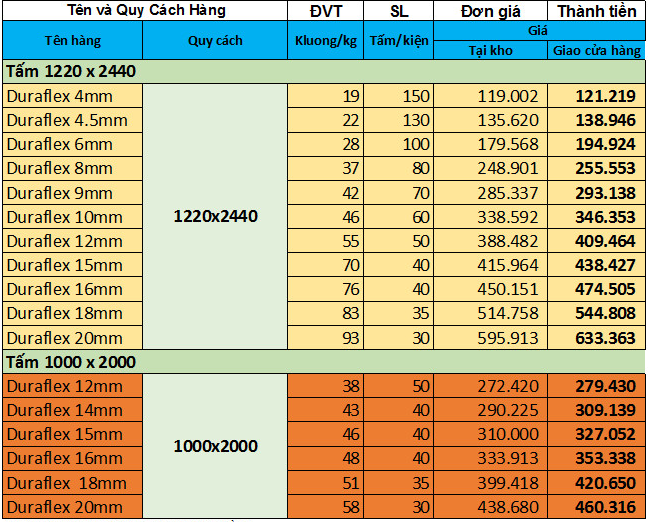Image resolution: width=648 pixels, height=522 pixels.
Task: Click price cell 399.418
Action: point(491,483)
